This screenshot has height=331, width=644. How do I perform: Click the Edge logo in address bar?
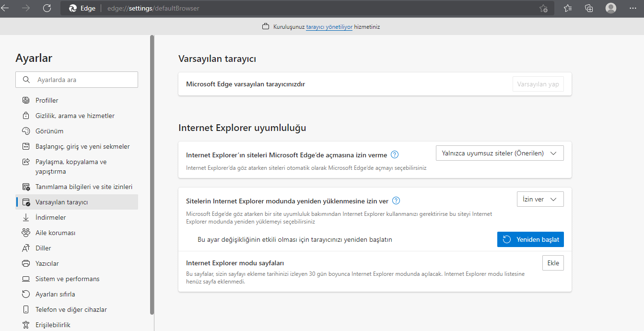click(73, 8)
